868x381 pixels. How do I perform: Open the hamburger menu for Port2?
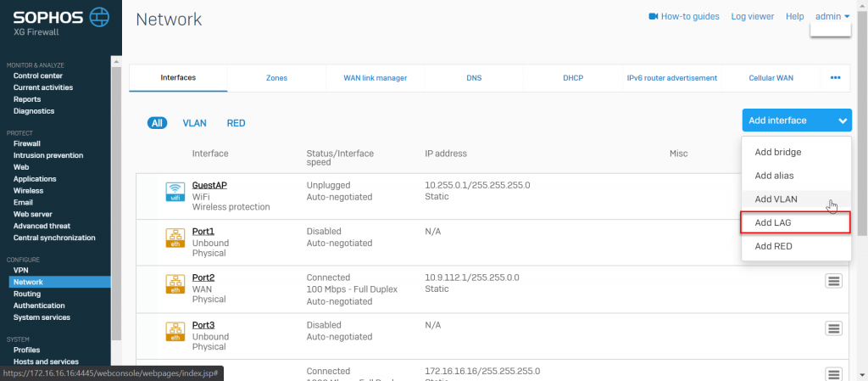click(x=834, y=281)
